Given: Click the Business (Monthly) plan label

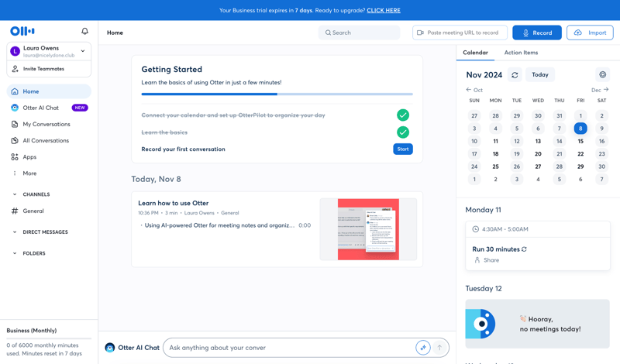Looking at the screenshot, I should point(32,331).
